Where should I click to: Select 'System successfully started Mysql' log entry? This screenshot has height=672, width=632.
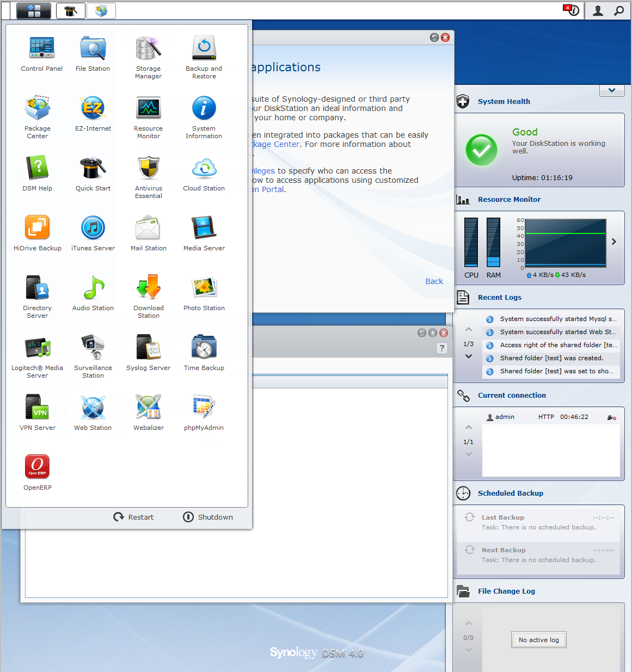(551, 319)
